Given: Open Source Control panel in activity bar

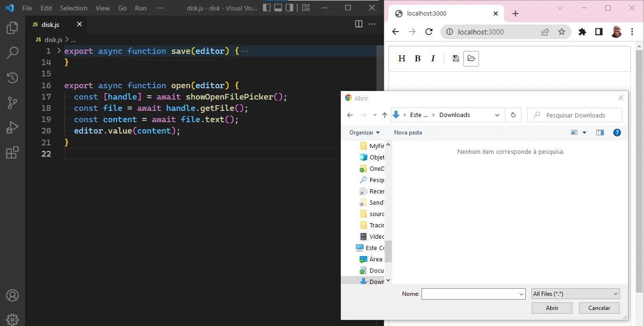Looking at the screenshot, I should click(12, 102).
